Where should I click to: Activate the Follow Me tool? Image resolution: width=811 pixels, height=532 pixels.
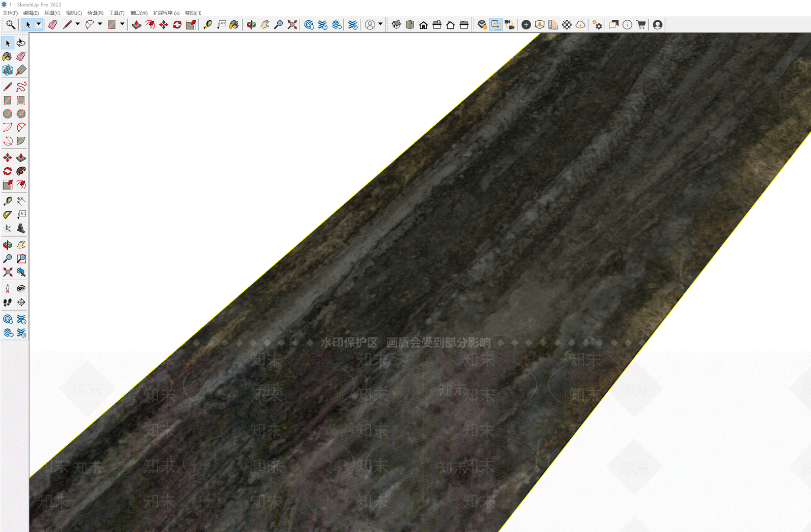(x=21, y=171)
